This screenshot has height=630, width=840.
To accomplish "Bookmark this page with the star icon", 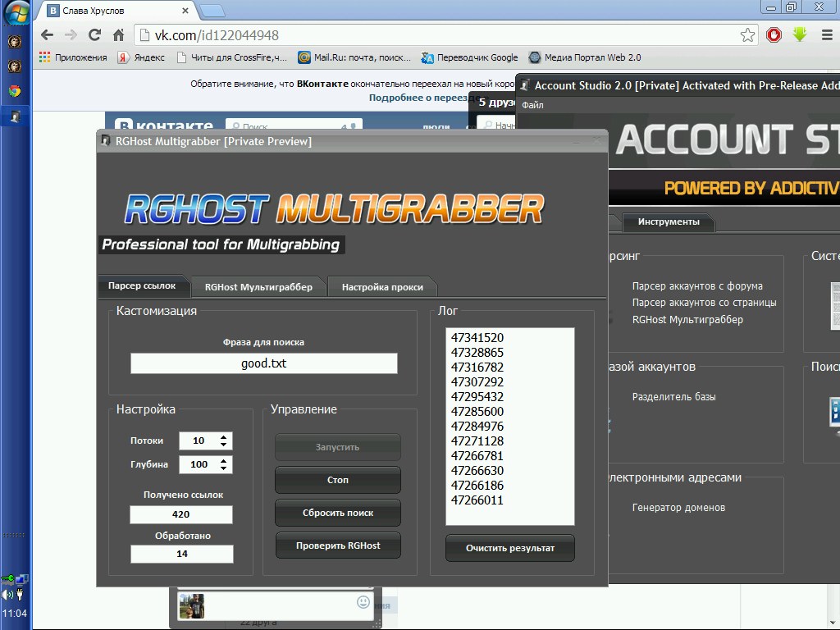I will point(747,35).
